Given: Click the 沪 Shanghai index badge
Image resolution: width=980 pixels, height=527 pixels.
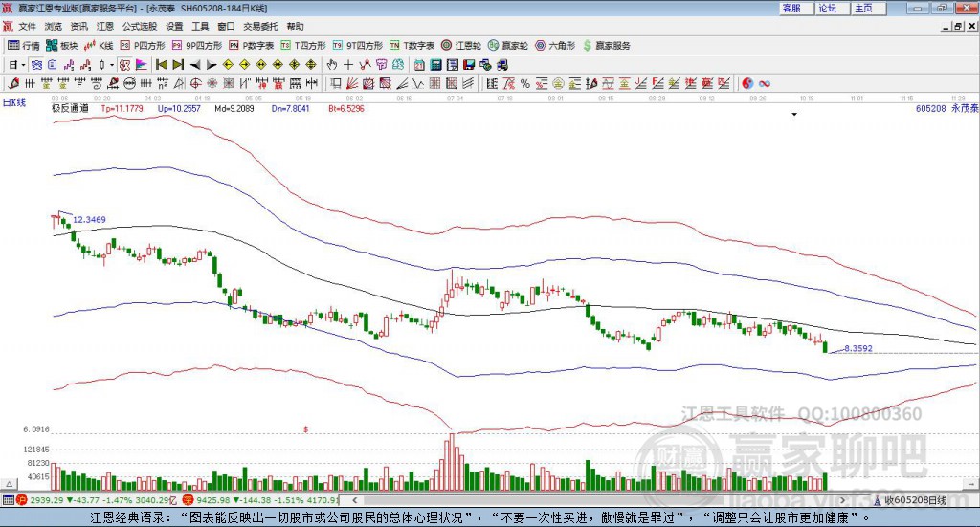Looking at the screenshot, I should (x=22, y=500).
